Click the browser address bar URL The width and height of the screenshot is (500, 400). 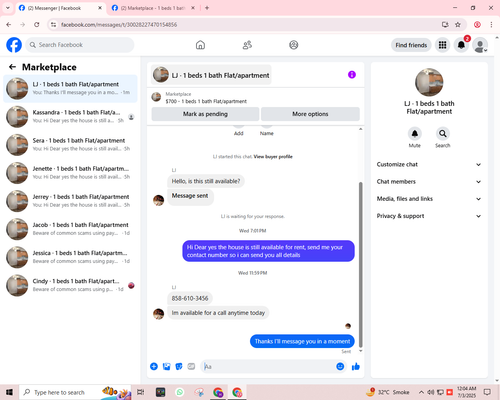pyautogui.click(x=119, y=25)
